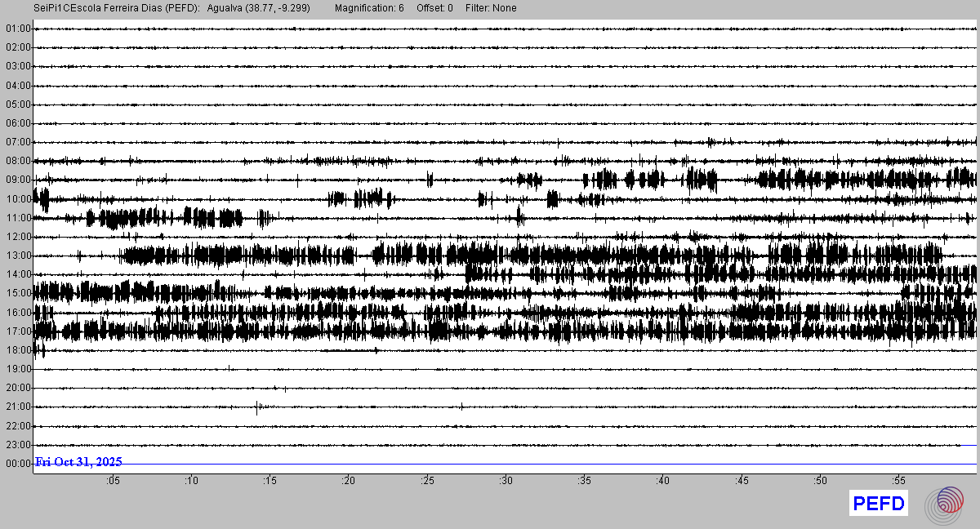This screenshot has width=980, height=529.
Task: Select the 01:00 hour trace label
Action: click(x=18, y=29)
